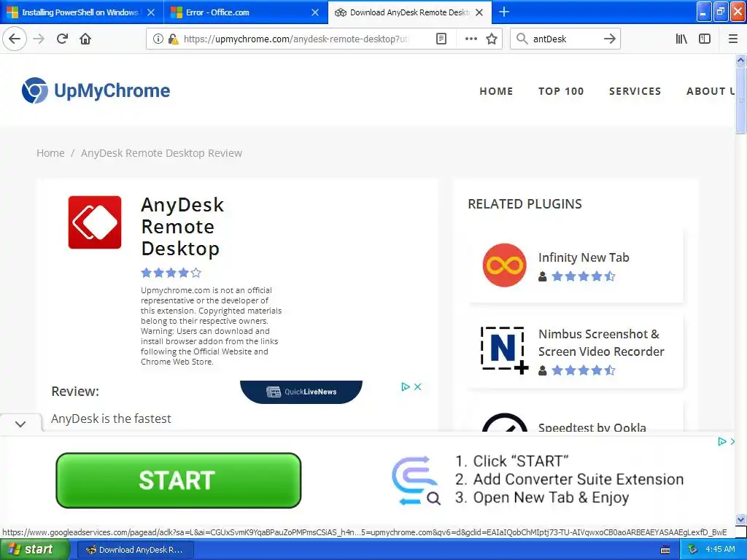Click the "AnyDesk Remote Desktop Review" breadcrumb text
The width and height of the screenshot is (747, 560).
pos(161,153)
